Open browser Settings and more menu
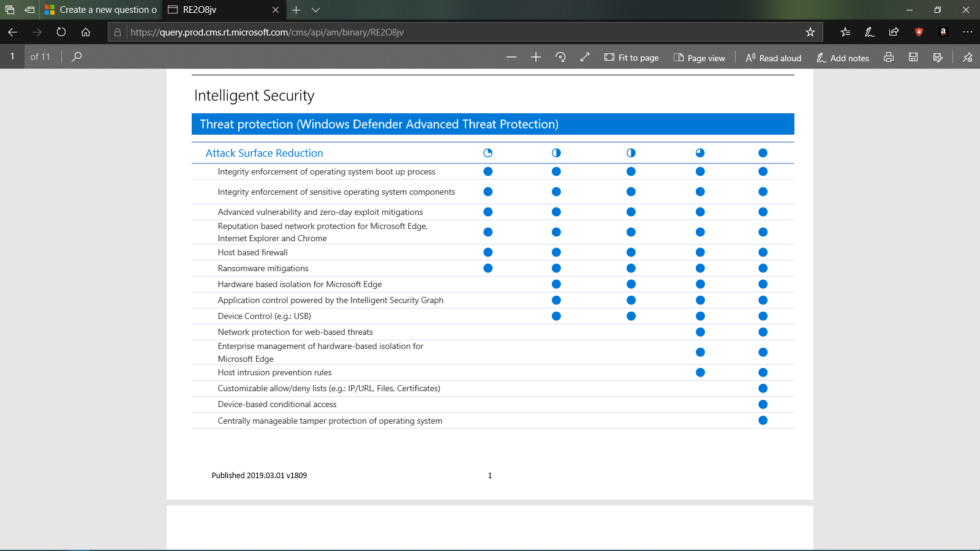Screen dimensions: 980x551 click(x=968, y=32)
